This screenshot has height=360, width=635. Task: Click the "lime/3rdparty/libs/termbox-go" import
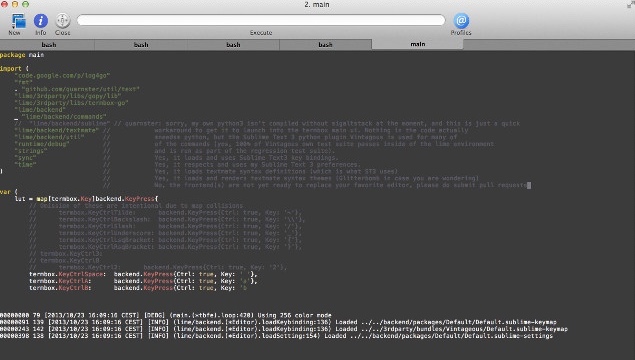pyautogui.click(x=71, y=103)
